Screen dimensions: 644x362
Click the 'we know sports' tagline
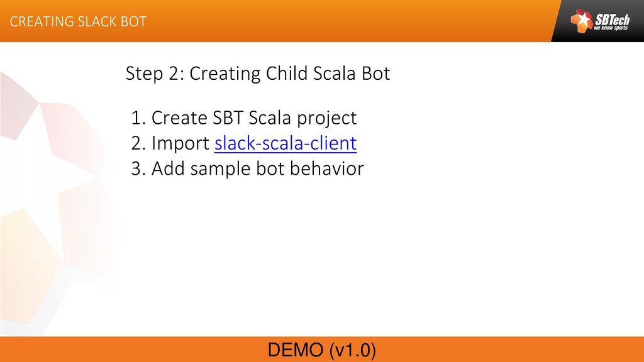coord(611,28)
